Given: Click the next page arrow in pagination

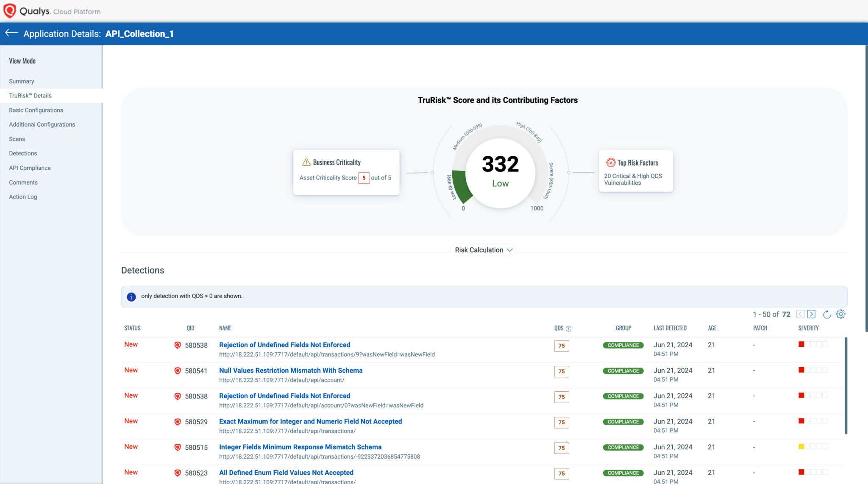Looking at the screenshot, I should click(812, 314).
